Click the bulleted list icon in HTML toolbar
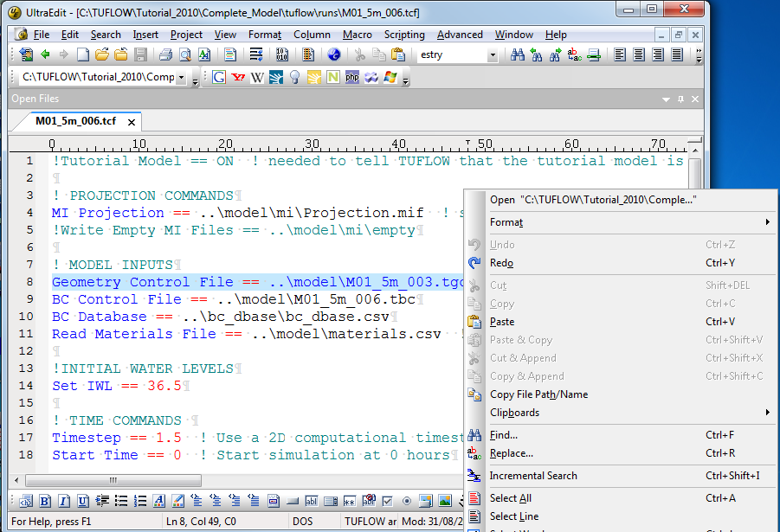This screenshot has height=532, width=780. (121, 501)
